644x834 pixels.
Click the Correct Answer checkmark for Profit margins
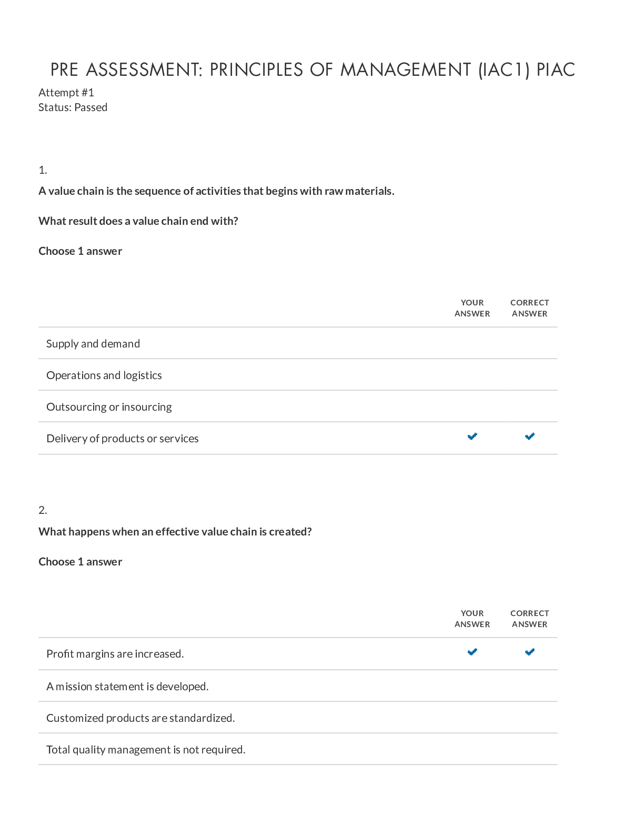click(x=530, y=652)
